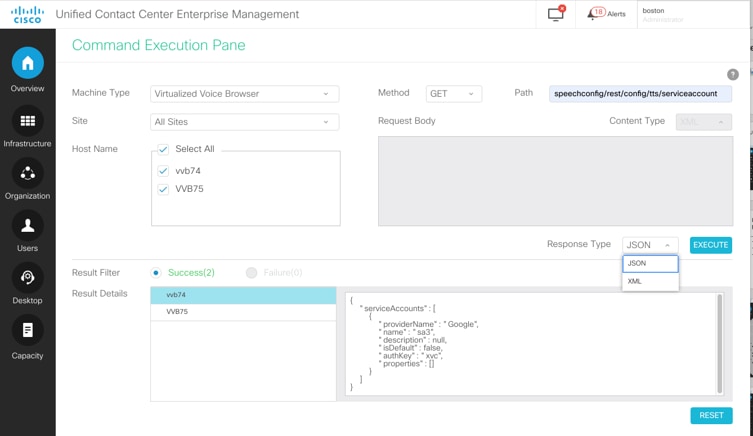Open the Infrastructure grid icon
The width and height of the screenshot is (753, 436).
click(27, 121)
